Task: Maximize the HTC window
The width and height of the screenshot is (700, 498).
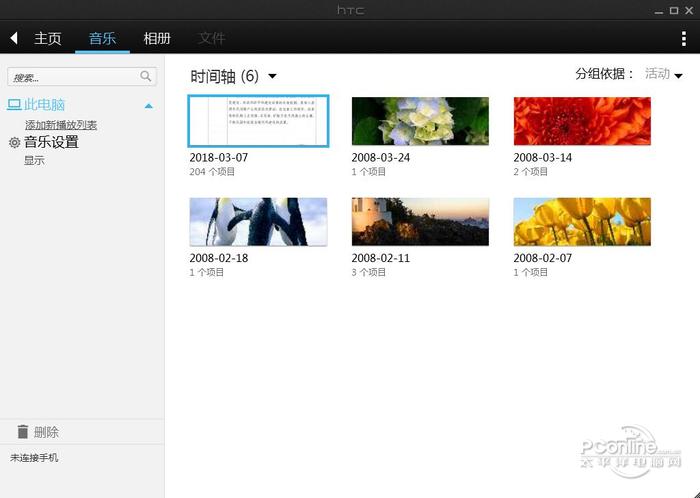Action: (x=674, y=11)
